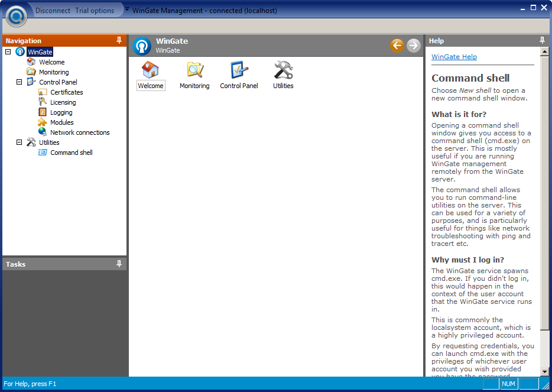Click the WinGate root node icon in tree
The image size is (552, 392).
(x=20, y=52)
